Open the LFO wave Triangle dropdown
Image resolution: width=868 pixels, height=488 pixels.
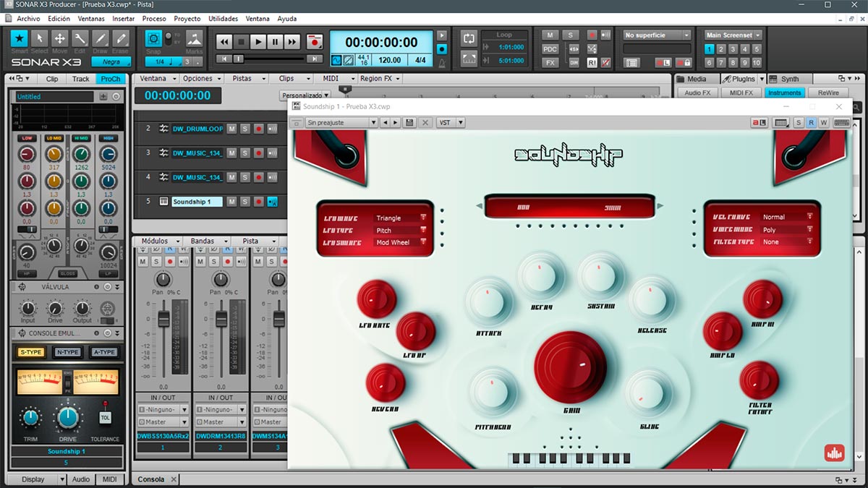pos(401,218)
